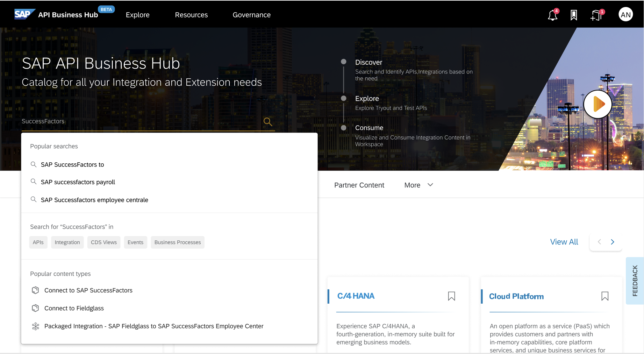Switch to the Partner Content tab

359,185
